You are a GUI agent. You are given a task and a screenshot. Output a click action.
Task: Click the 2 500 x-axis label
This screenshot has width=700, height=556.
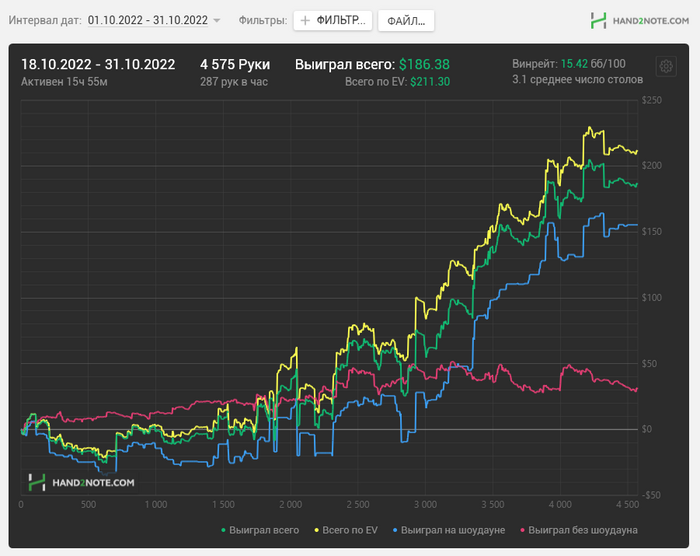pyautogui.click(x=358, y=505)
